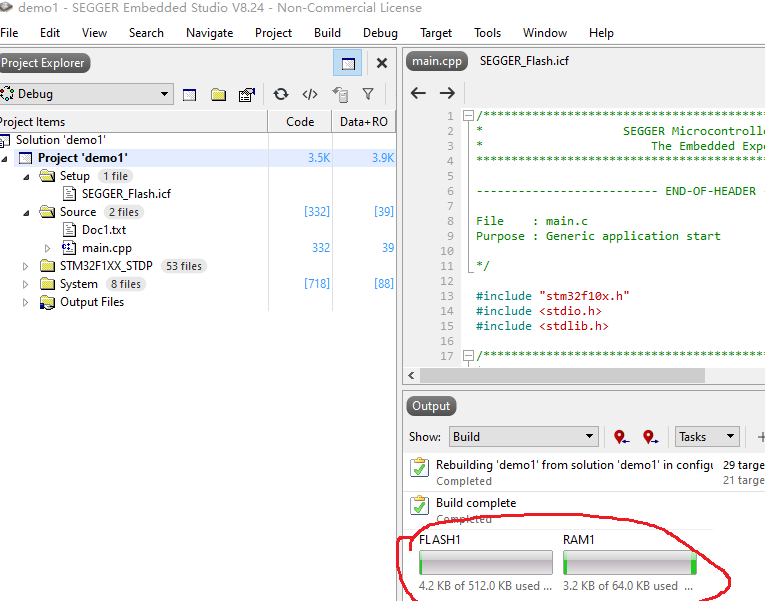Open project options properties icon
The height and width of the screenshot is (601, 765).
click(247, 95)
